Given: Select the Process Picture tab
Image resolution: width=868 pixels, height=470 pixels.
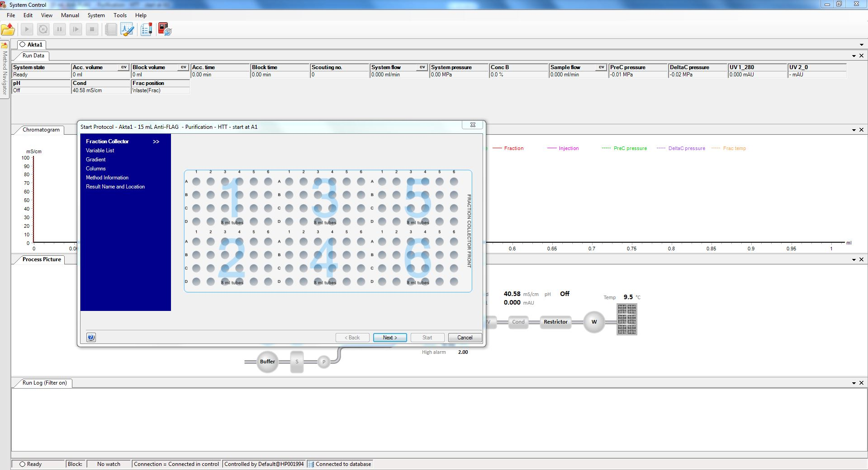Looking at the screenshot, I should tap(42, 259).
